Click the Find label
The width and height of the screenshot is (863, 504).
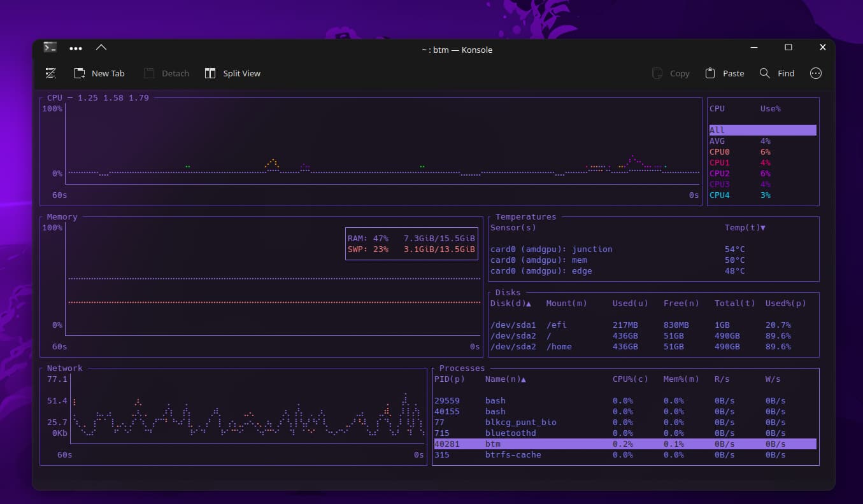[786, 73]
